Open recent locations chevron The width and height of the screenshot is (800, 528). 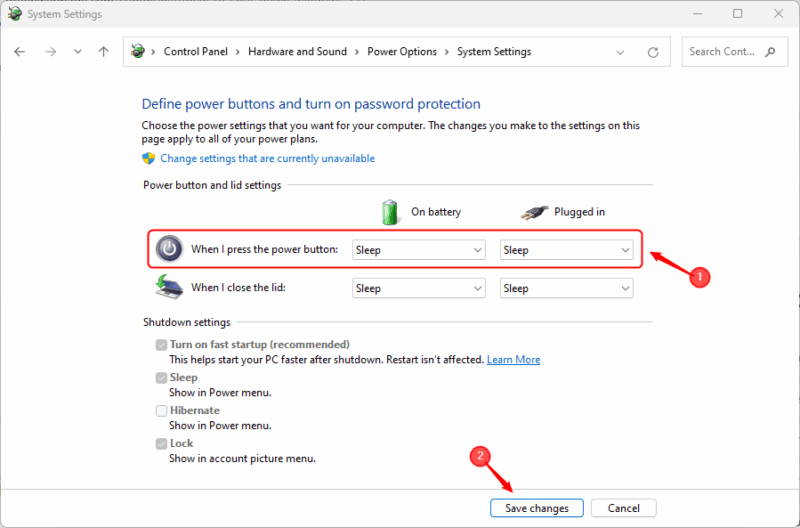[x=78, y=52]
